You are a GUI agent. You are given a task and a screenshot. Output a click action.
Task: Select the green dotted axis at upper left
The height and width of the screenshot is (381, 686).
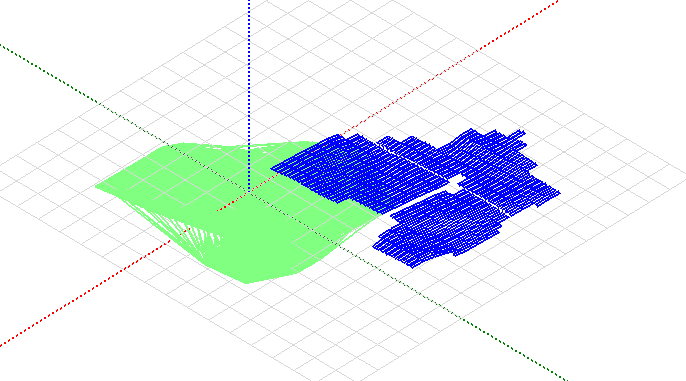83,93
